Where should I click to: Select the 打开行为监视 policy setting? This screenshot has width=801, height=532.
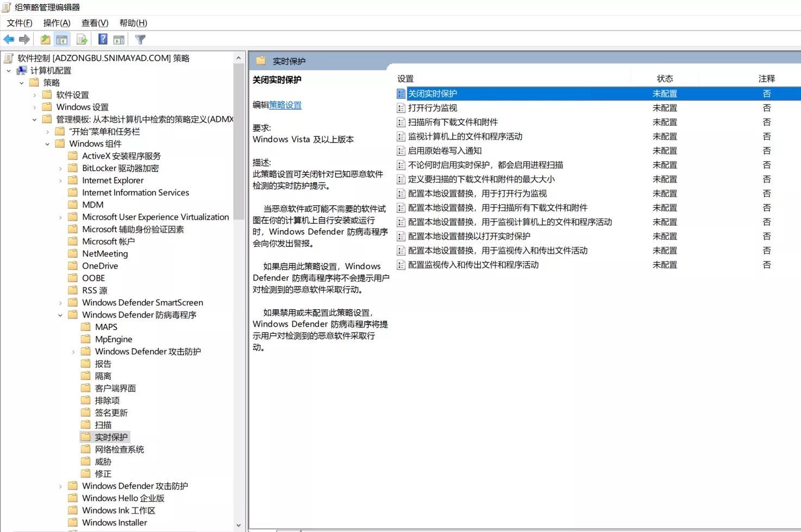(433, 108)
